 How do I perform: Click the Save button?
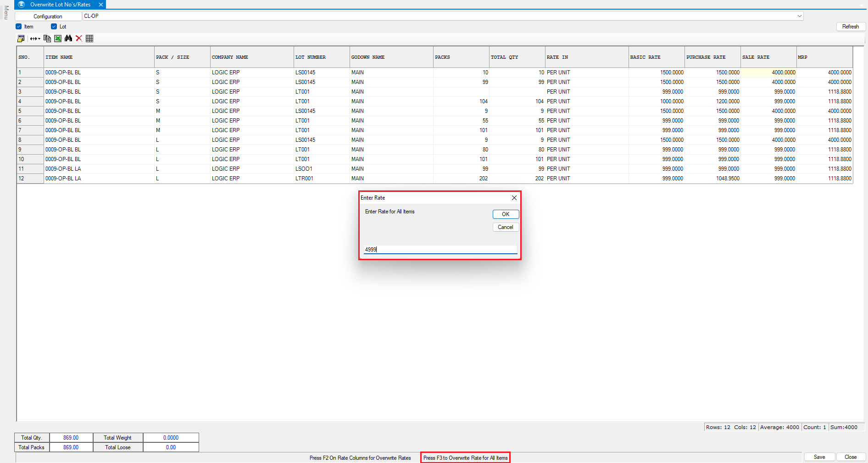point(819,457)
